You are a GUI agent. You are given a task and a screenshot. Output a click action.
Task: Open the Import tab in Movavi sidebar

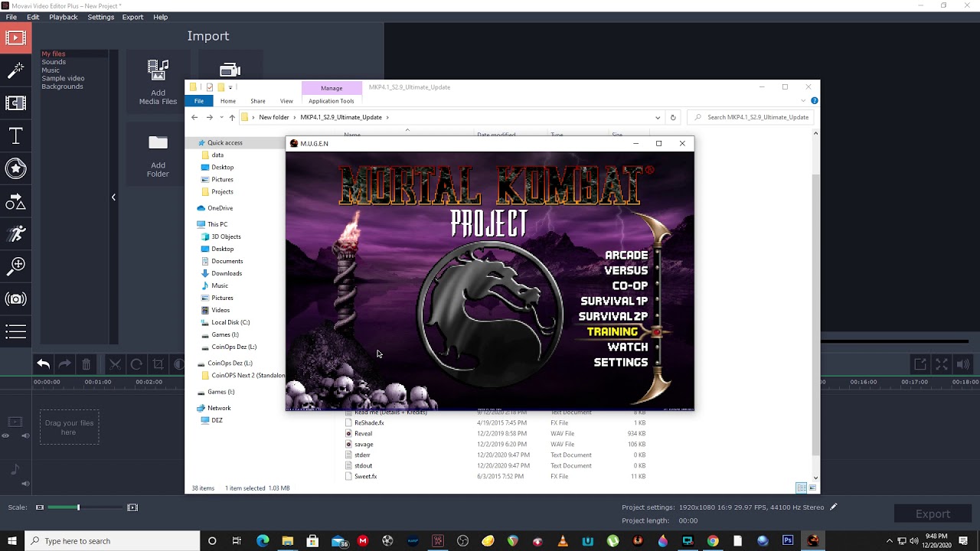pos(16,37)
